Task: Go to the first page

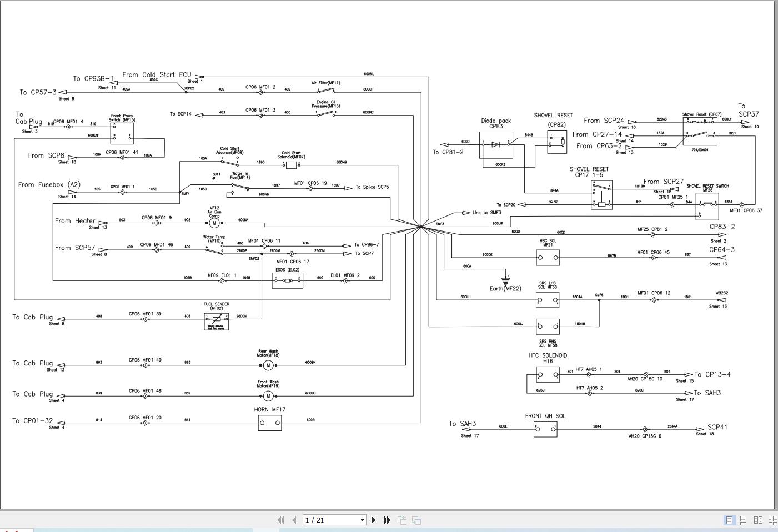Action: pyautogui.click(x=280, y=520)
